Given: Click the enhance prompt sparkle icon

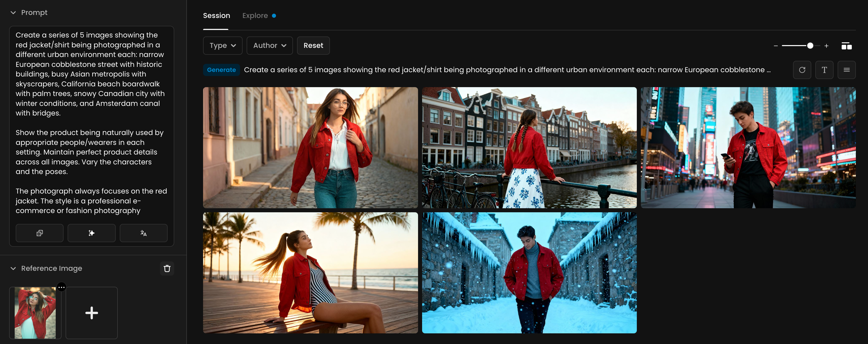Looking at the screenshot, I should click(91, 233).
